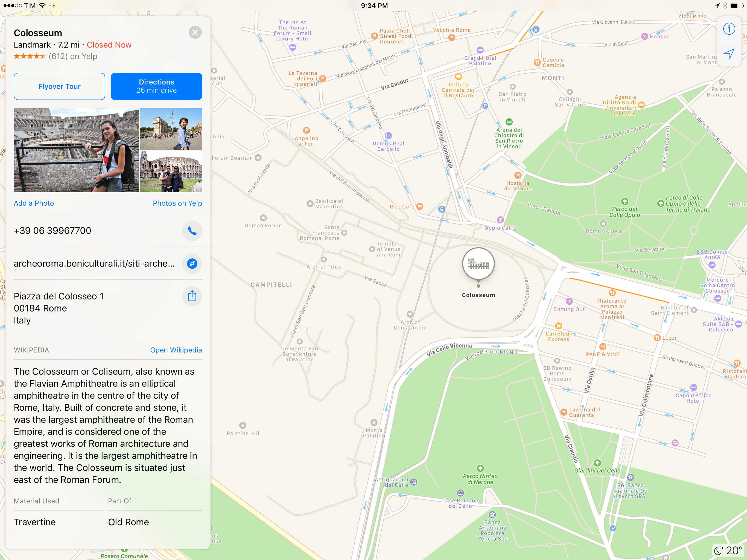Open the Arch of Constantine photo
The image size is (747, 560).
pos(171,129)
